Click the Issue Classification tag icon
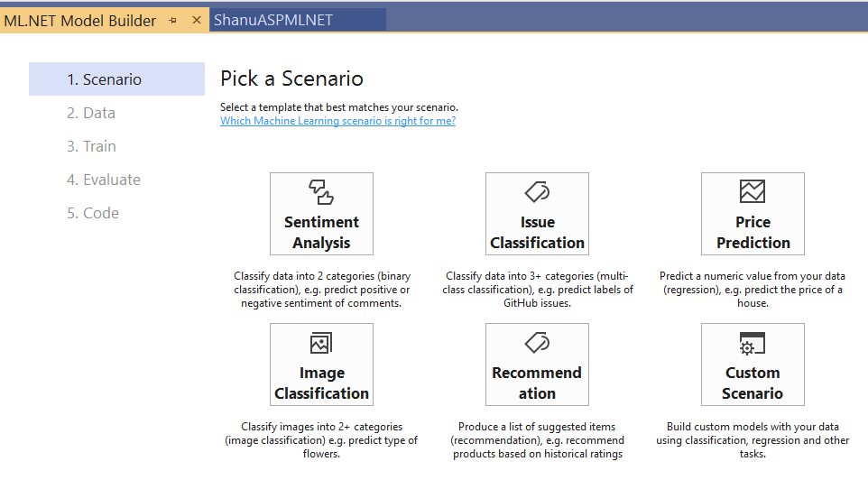 click(537, 192)
